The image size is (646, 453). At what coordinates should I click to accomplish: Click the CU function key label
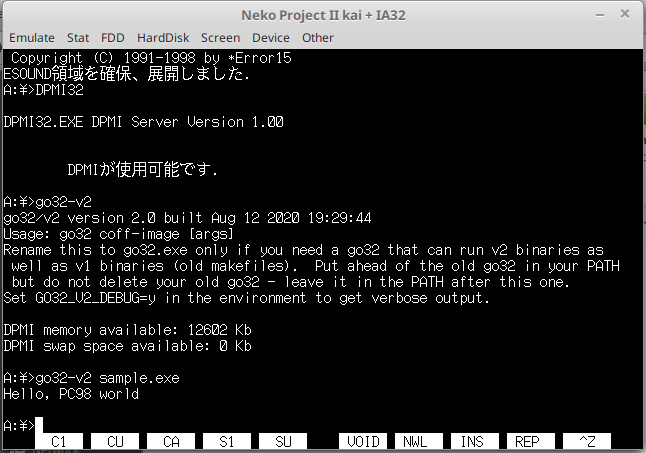(115, 440)
